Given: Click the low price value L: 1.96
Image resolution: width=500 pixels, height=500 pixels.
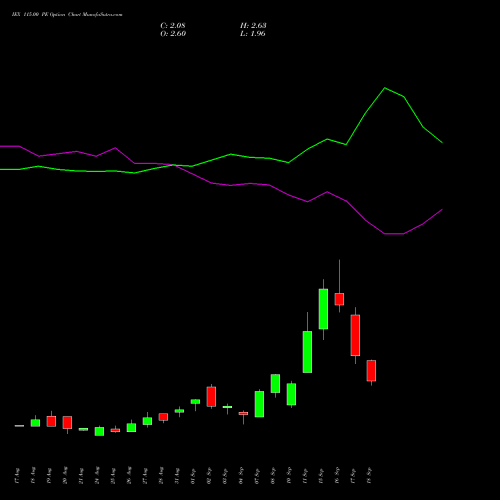Looking at the screenshot, I should (253, 34).
